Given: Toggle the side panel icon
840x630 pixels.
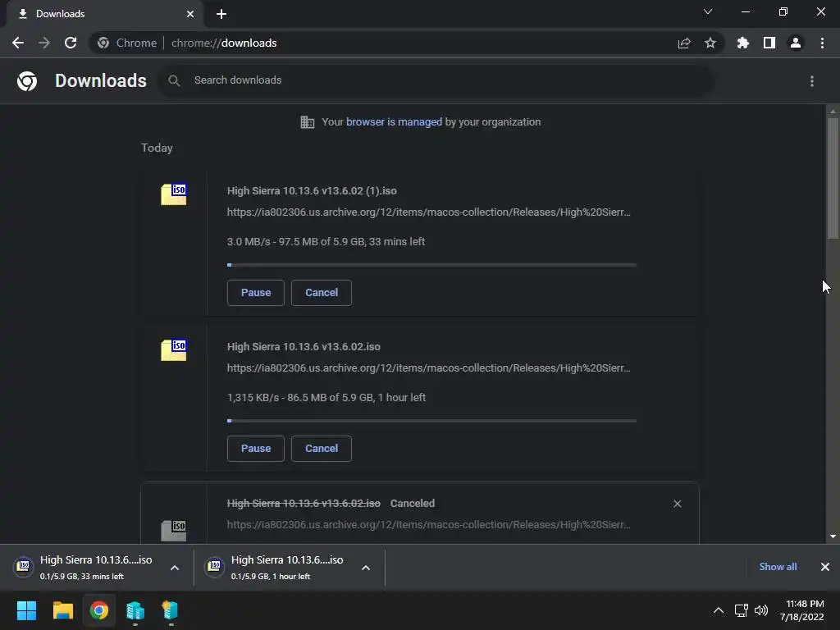Looking at the screenshot, I should point(769,43).
